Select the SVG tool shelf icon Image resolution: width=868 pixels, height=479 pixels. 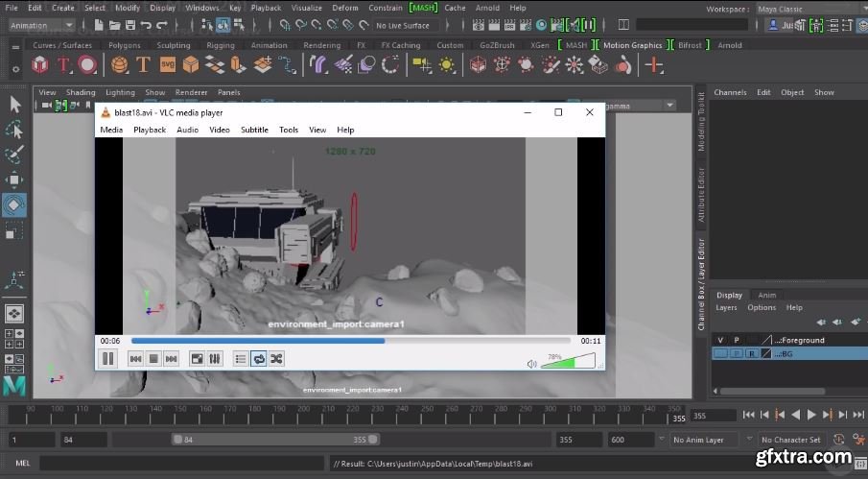click(167, 65)
